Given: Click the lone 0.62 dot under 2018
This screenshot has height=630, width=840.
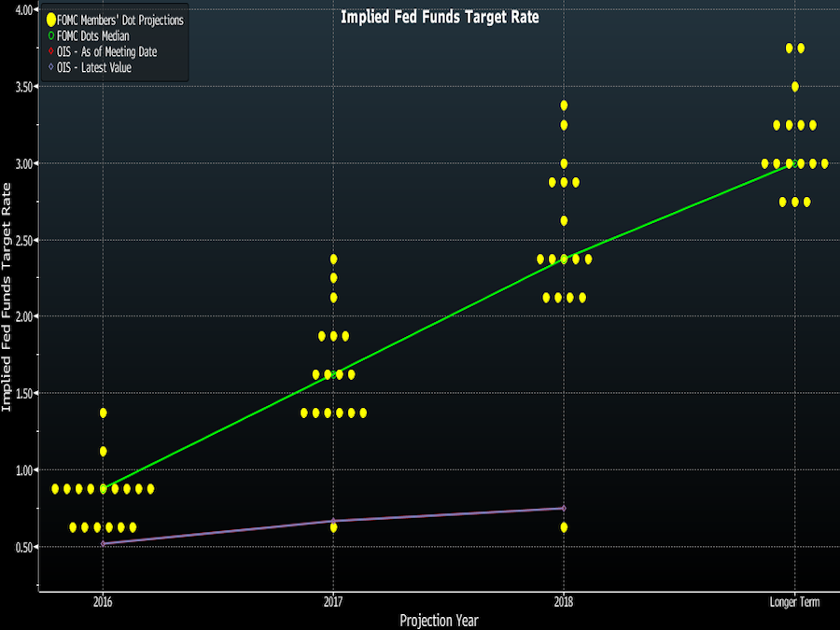Looking at the screenshot, I should (563, 526).
